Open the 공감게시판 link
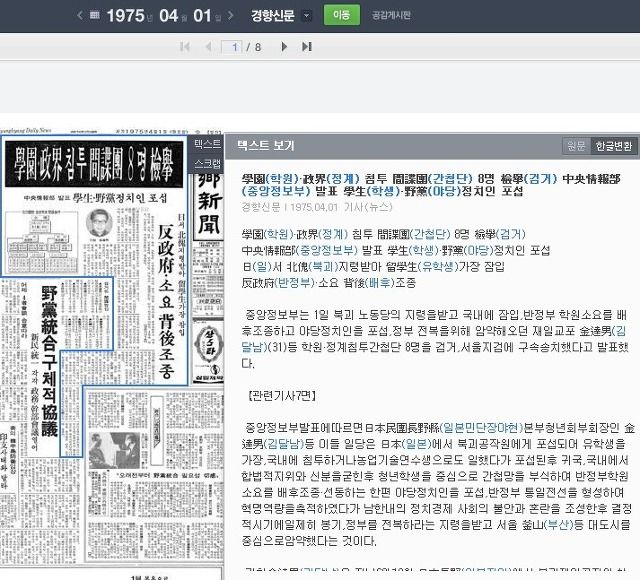The image size is (640, 580). tap(391, 15)
